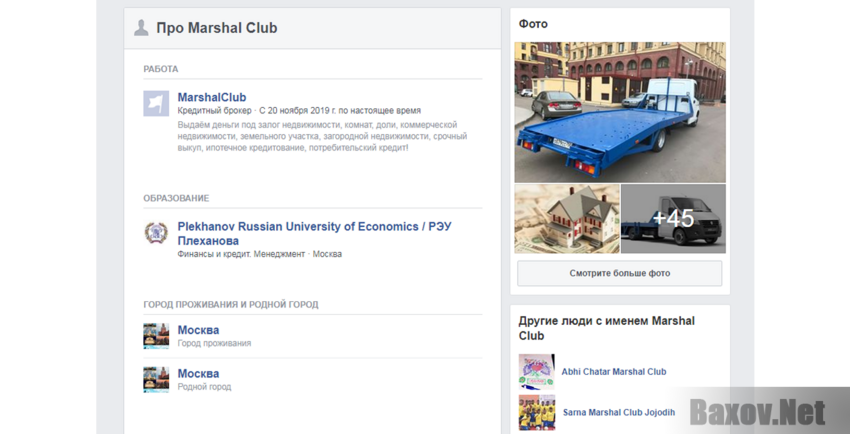The height and width of the screenshot is (434, 850).
Task: Click the MarshalClub flag page icon
Action: (x=156, y=103)
